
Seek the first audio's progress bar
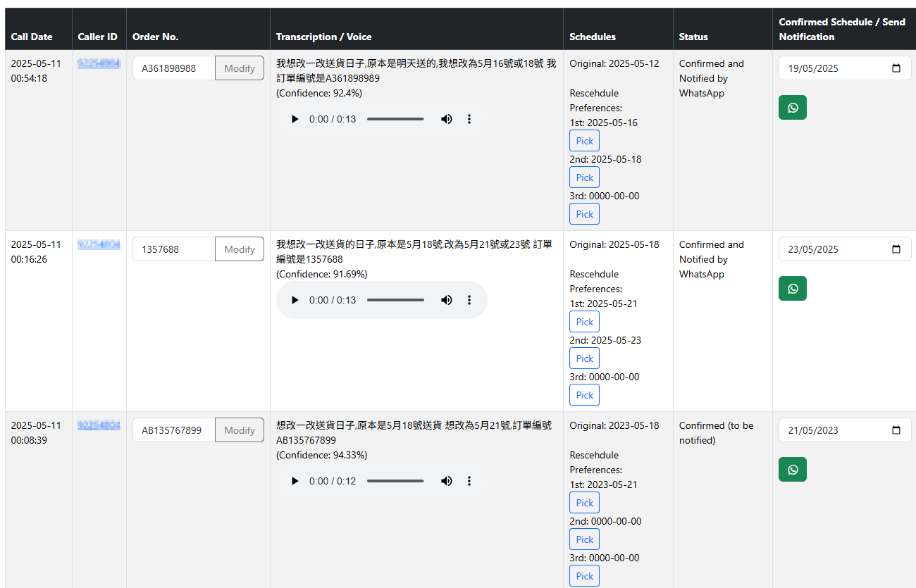pyautogui.click(x=395, y=119)
